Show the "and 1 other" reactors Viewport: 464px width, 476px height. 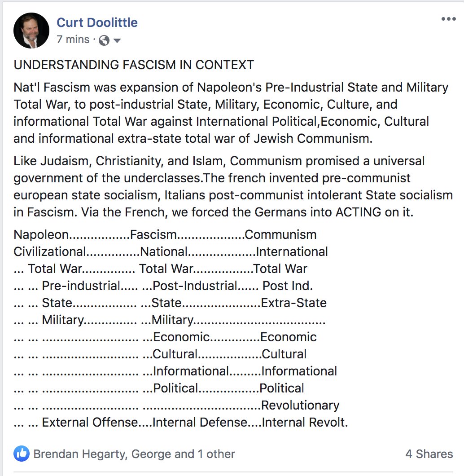click(204, 454)
